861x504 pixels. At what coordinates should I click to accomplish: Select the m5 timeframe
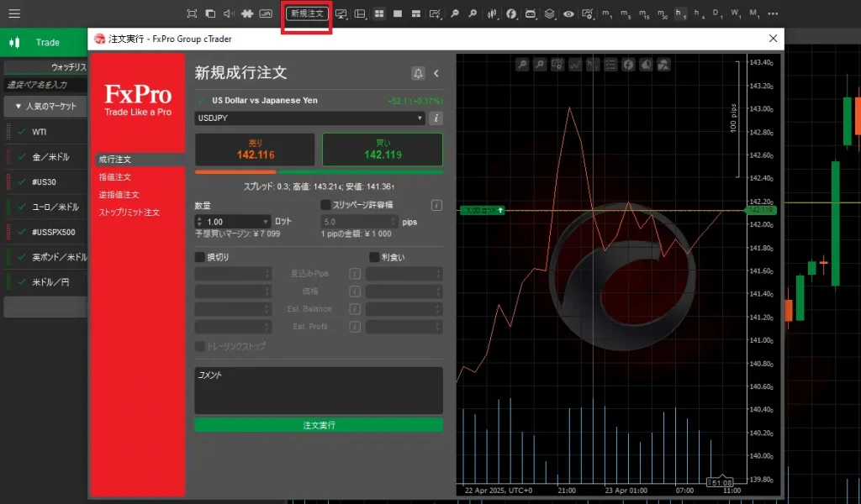click(x=626, y=13)
